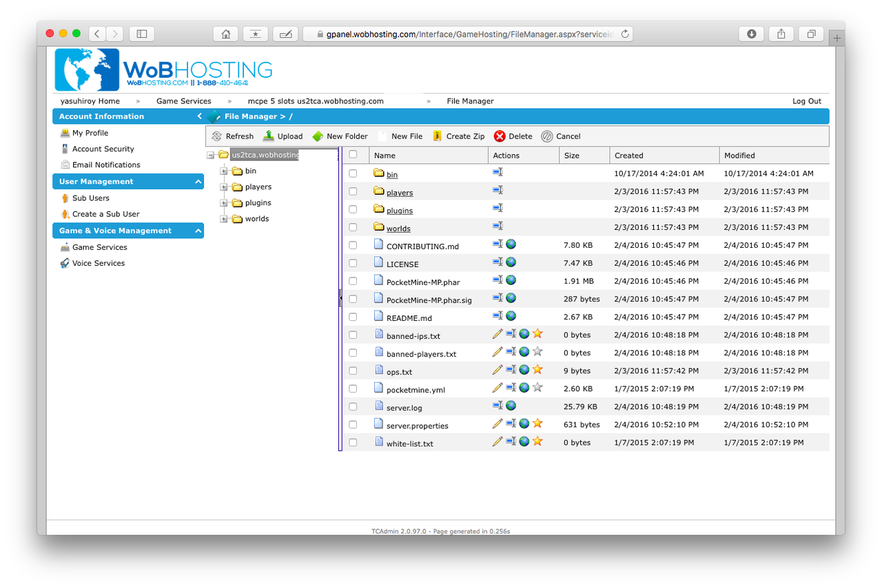Expand the plugins folder in the tree
The height and width of the screenshot is (588, 882).
(224, 203)
